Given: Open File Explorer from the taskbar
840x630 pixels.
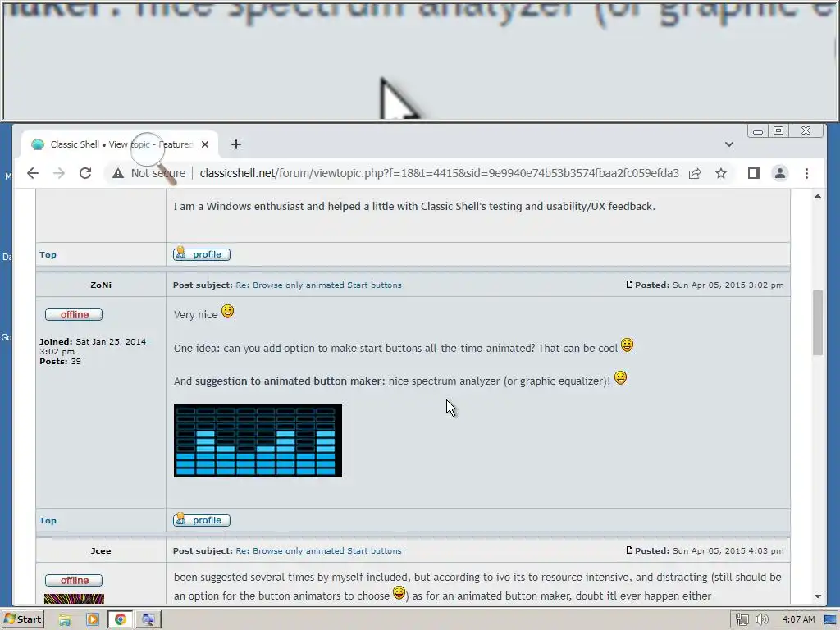Looking at the screenshot, I should pyautogui.click(x=65, y=620).
